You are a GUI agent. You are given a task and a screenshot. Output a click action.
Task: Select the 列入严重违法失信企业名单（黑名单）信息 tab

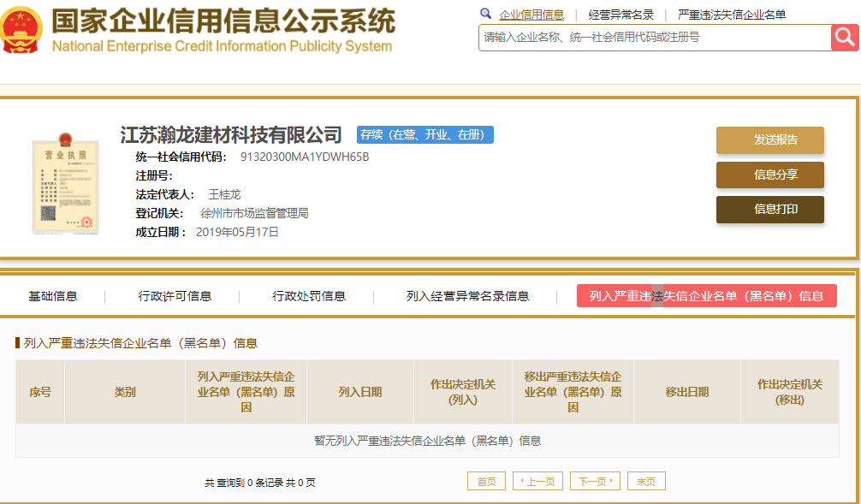(x=707, y=296)
